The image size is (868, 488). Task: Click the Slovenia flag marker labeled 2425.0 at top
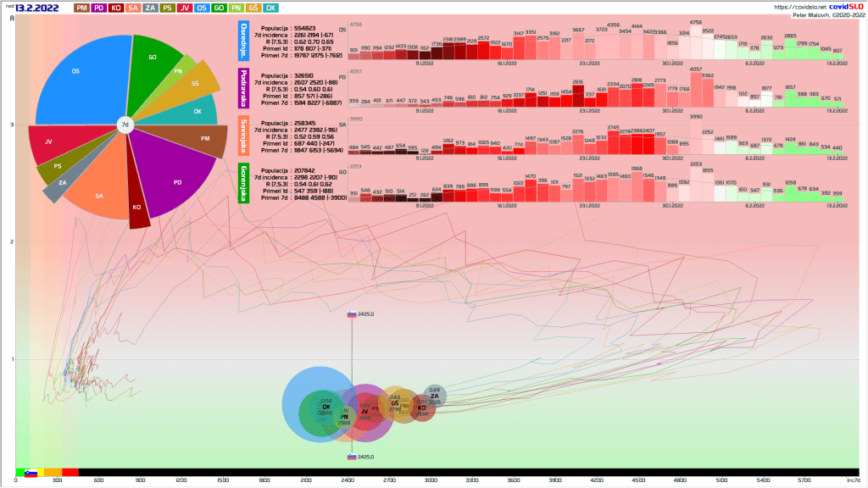(x=352, y=313)
